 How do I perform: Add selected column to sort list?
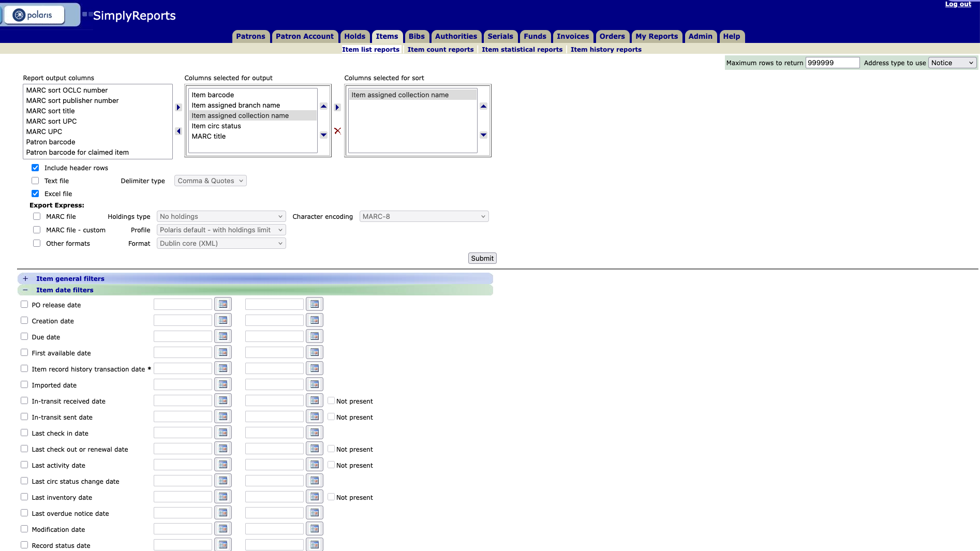[337, 108]
